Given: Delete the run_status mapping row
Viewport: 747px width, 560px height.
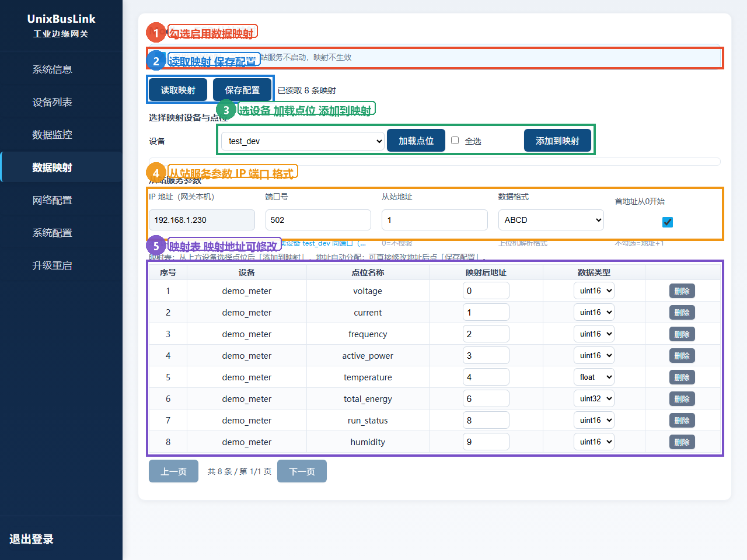Looking at the screenshot, I should click(682, 421).
